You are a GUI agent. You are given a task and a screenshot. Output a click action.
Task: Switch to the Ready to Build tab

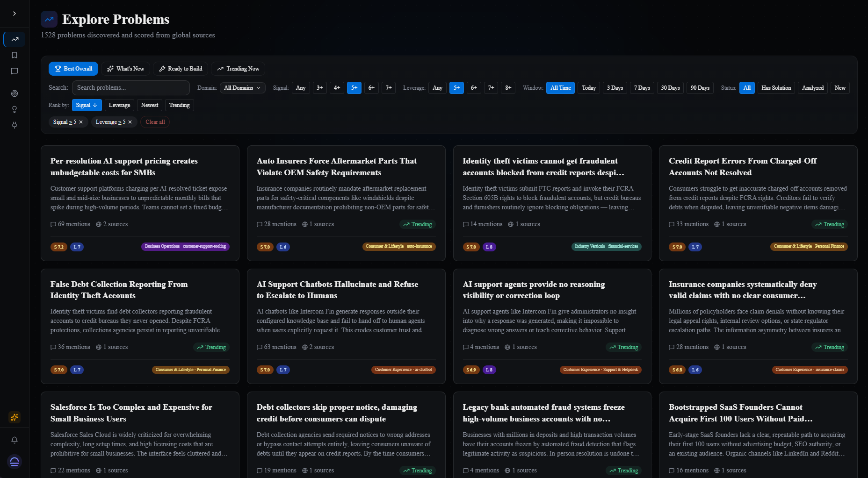pos(181,69)
